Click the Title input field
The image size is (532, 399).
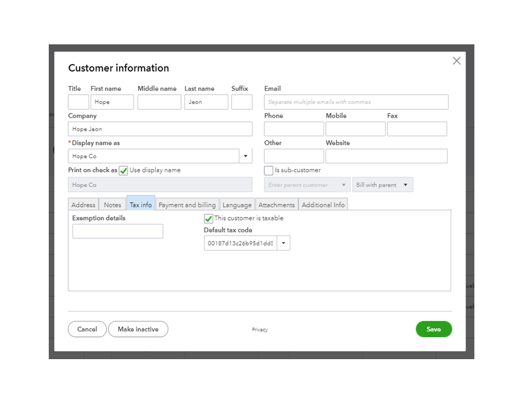(78, 102)
